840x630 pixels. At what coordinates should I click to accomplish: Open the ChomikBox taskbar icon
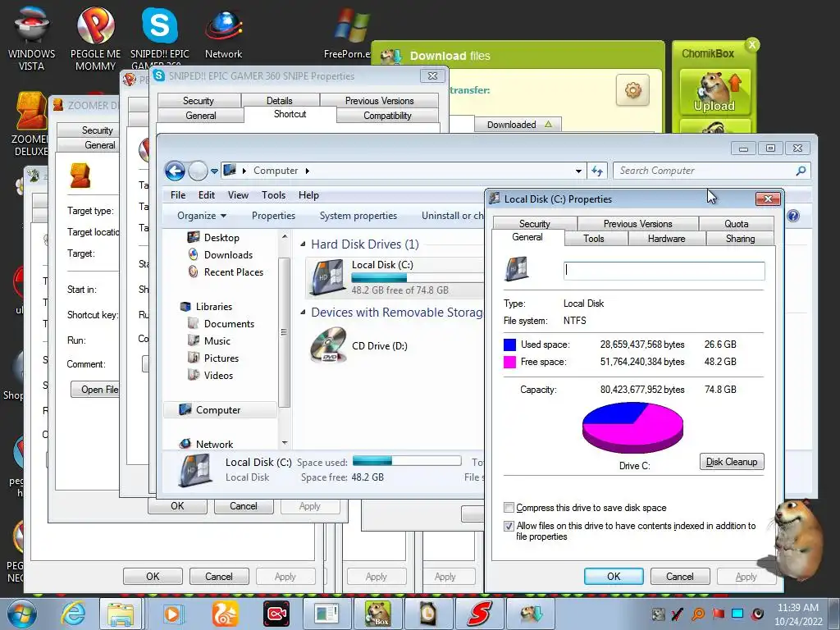pos(377,614)
